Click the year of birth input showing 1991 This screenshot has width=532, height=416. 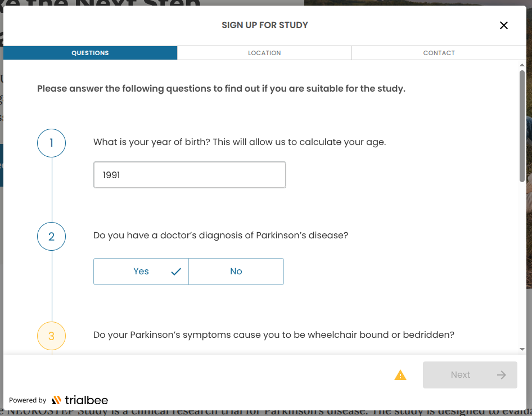[x=190, y=174]
